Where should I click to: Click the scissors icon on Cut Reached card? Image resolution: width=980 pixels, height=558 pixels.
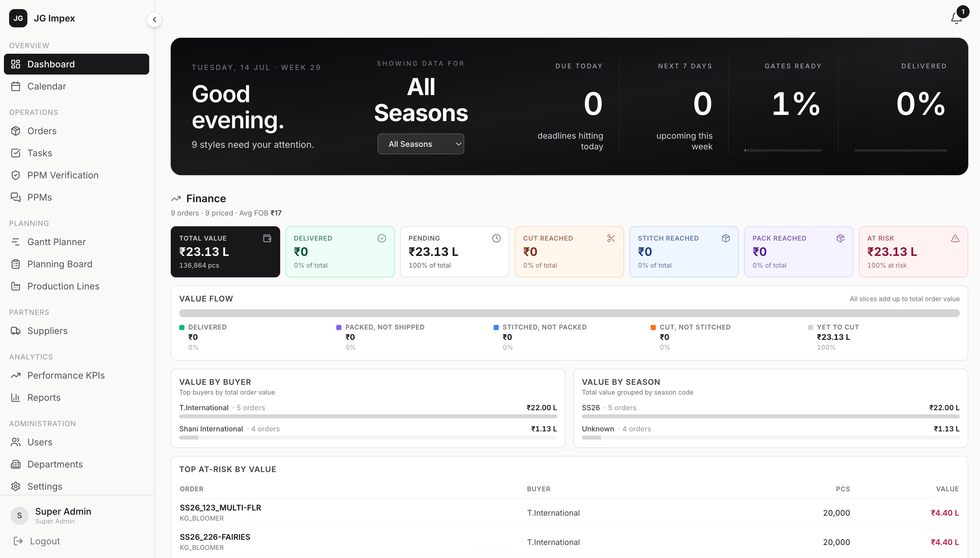pos(611,238)
